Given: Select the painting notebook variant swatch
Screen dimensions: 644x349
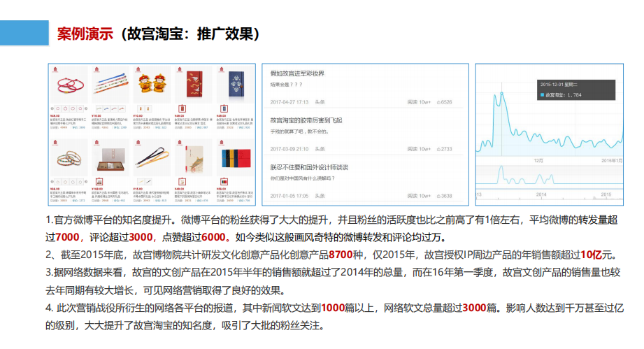Looking at the screenshot, I should pyautogui.click(x=183, y=181).
